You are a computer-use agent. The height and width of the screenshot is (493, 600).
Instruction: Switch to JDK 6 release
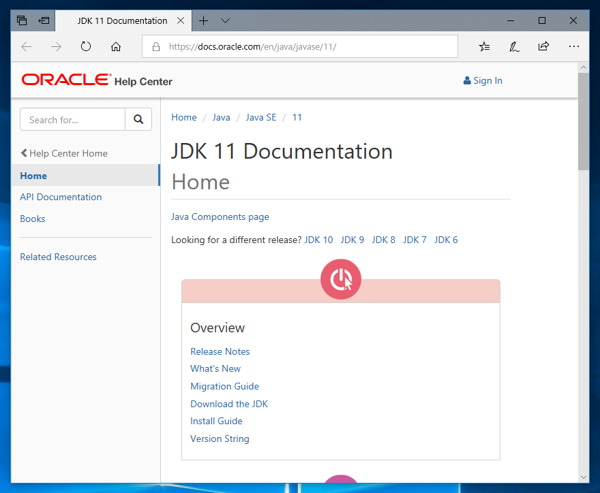click(446, 240)
